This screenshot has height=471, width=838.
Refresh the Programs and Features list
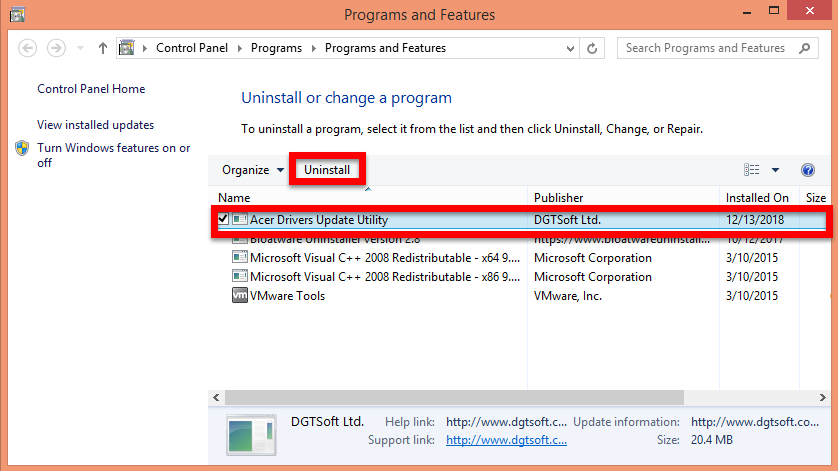(592, 49)
